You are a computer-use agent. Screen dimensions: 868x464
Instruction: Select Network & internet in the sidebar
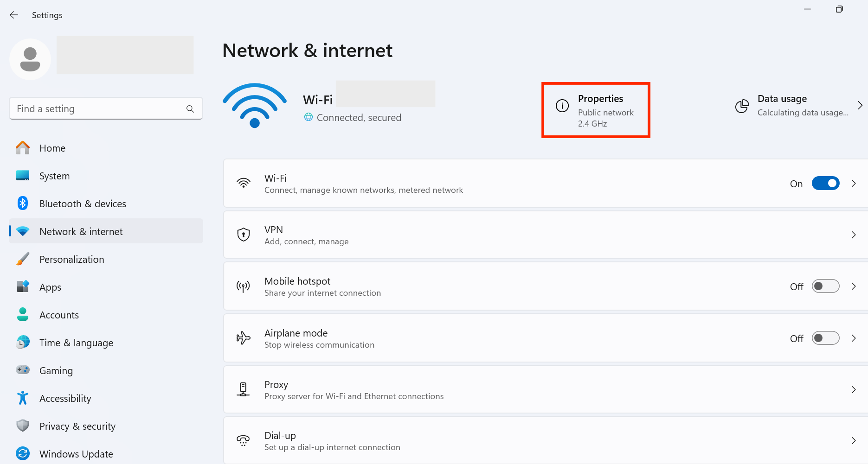(81, 231)
